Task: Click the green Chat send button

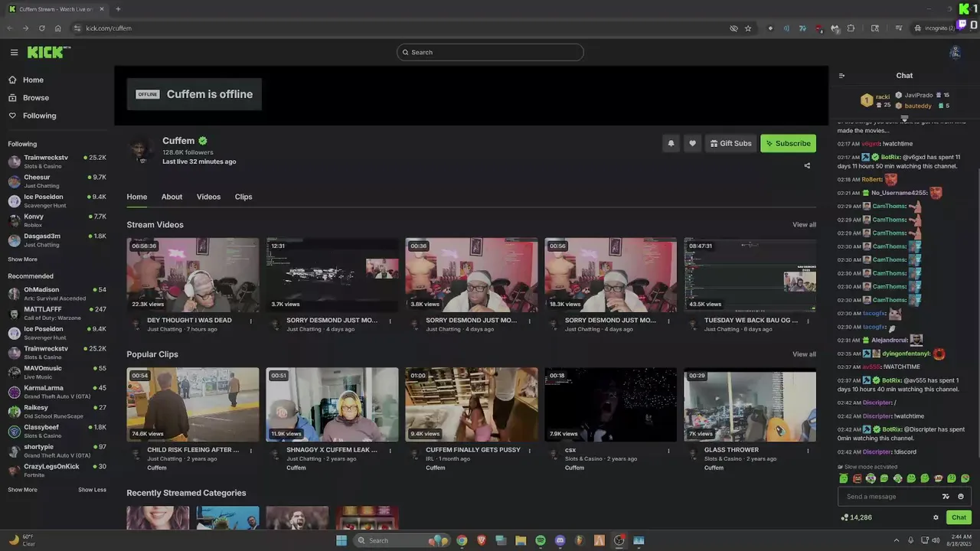Action: [x=959, y=517]
